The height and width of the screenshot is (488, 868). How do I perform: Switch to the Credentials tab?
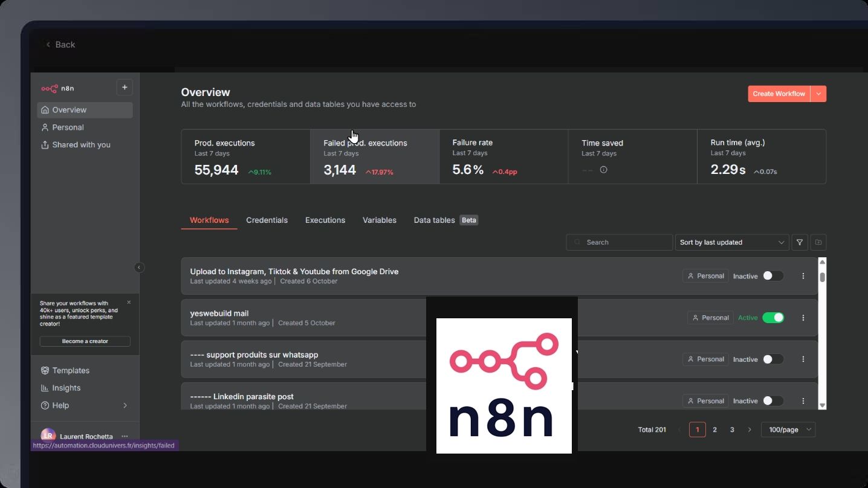pos(267,220)
